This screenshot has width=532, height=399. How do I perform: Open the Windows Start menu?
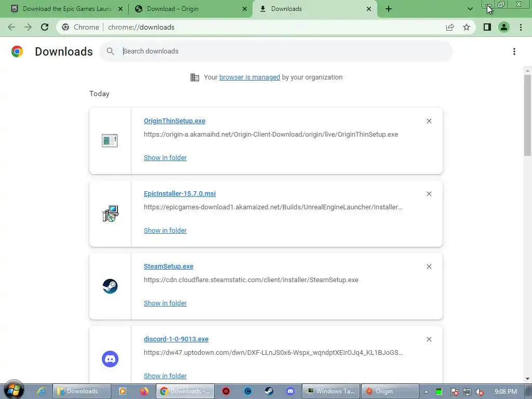(x=14, y=390)
